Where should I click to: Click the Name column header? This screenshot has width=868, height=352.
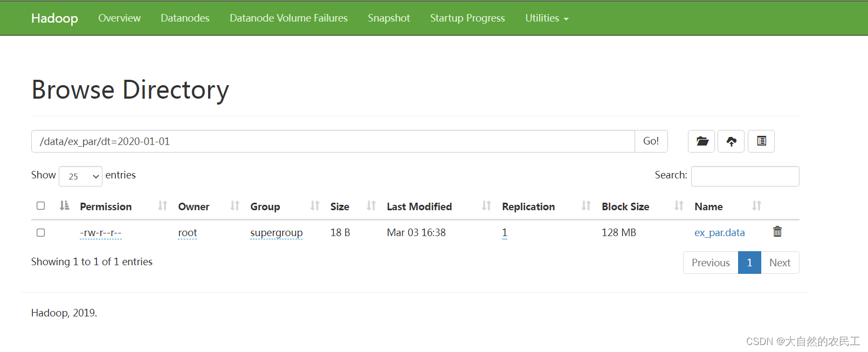pos(708,206)
